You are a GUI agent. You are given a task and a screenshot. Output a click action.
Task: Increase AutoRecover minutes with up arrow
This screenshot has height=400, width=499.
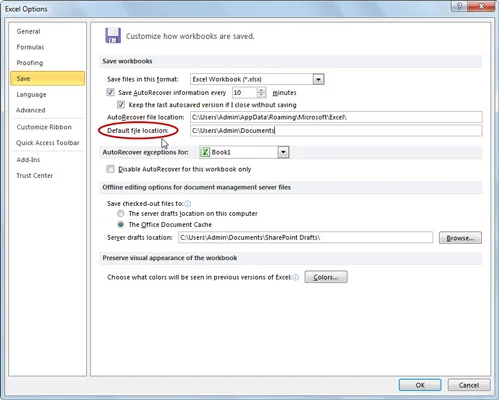coord(262,90)
